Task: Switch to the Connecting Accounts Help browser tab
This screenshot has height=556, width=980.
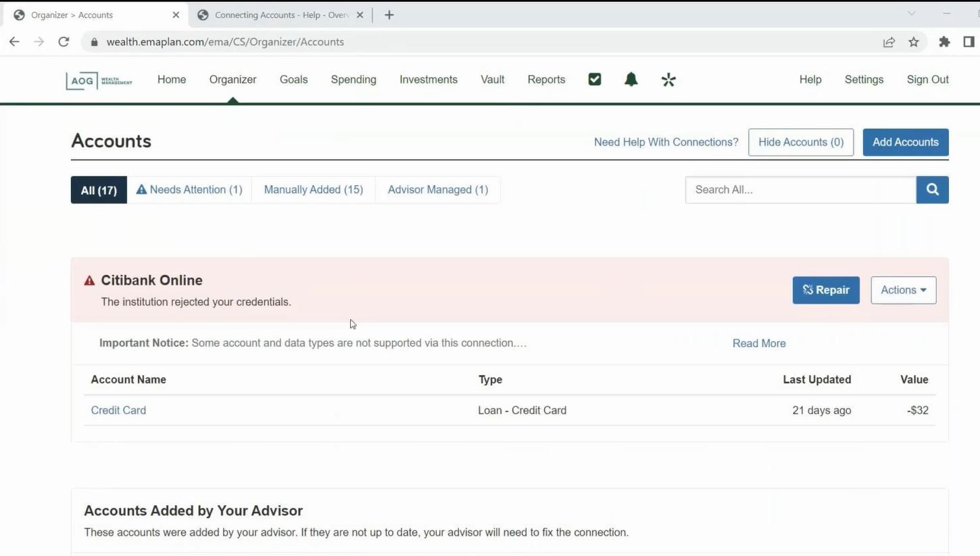Action: (280, 15)
